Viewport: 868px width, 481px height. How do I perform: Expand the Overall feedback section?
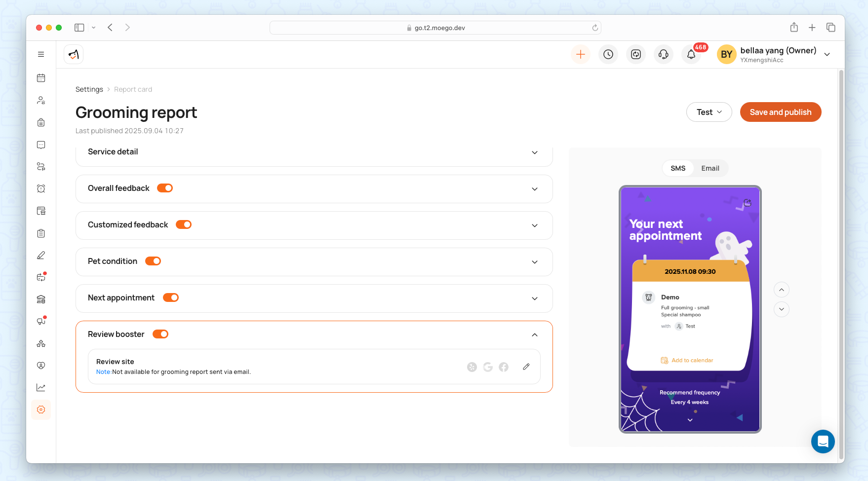(x=535, y=189)
